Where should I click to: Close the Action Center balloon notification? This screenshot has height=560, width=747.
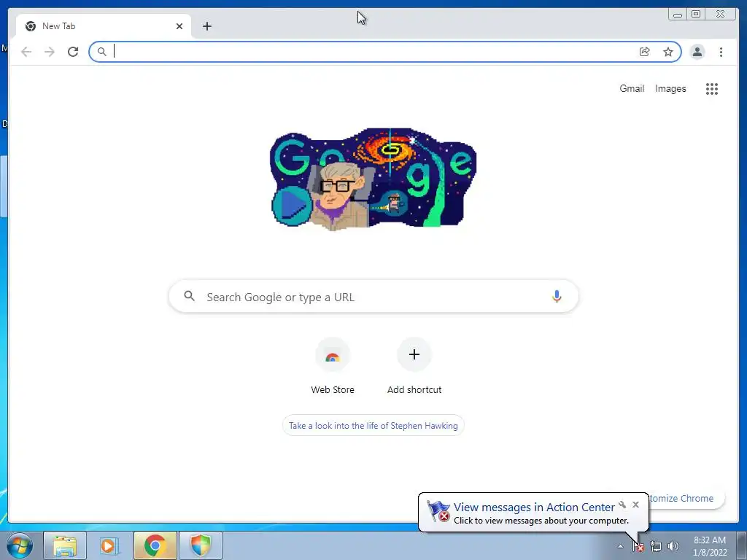(635, 505)
